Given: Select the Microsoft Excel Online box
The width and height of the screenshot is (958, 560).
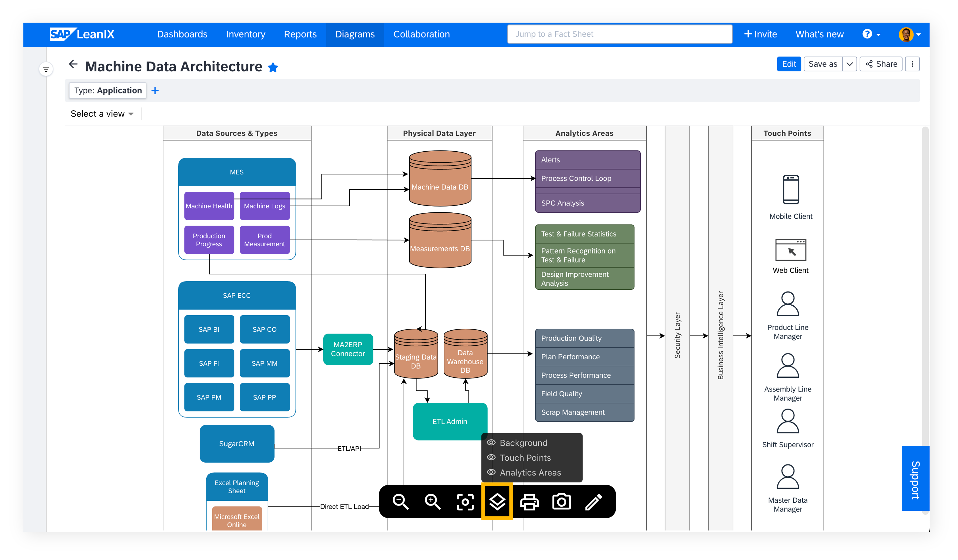Looking at the screenshot, I should pos(237,519).
